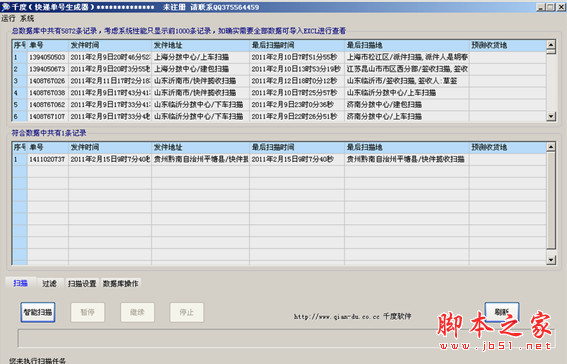
Task: Click 山东临沂分拨中心/下车扫描 in row 1408767107
Action: pos(201,116)
